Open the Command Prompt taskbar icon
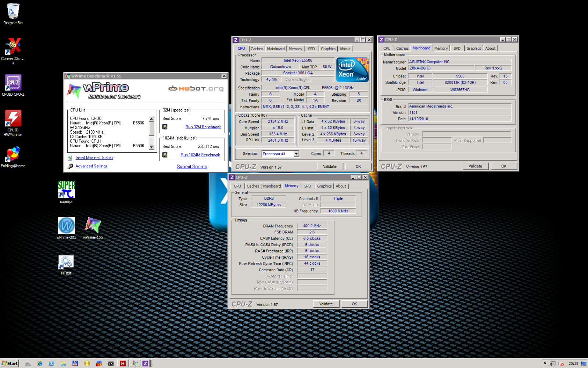 111,363
